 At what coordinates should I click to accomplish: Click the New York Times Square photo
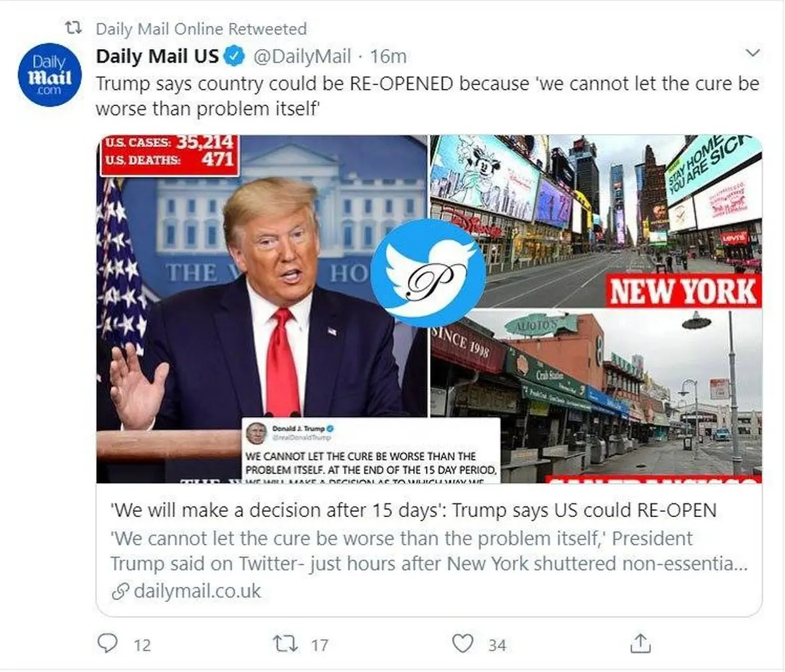click(x=596, y=221)
